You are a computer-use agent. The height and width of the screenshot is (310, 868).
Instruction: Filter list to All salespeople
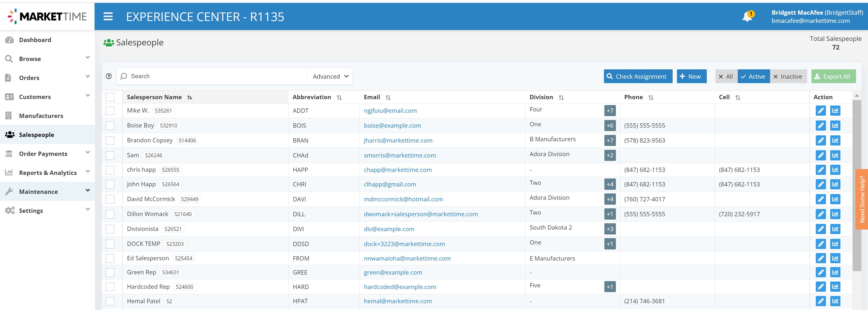(x=726, y=76)
